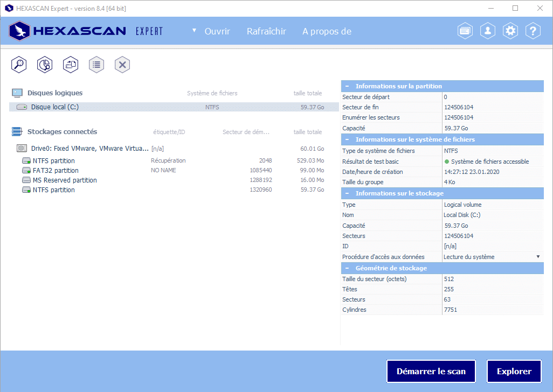Click the NO NAME label of FAT32 partition
Screen dimensions: 553x392
(163, 170)
